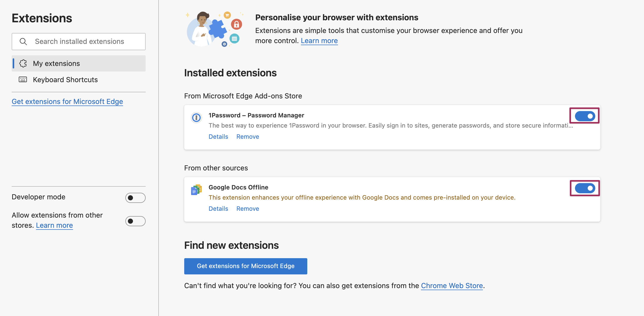Allow extensions from other stores toggle

pyautogui.click(x=135, y=221)
